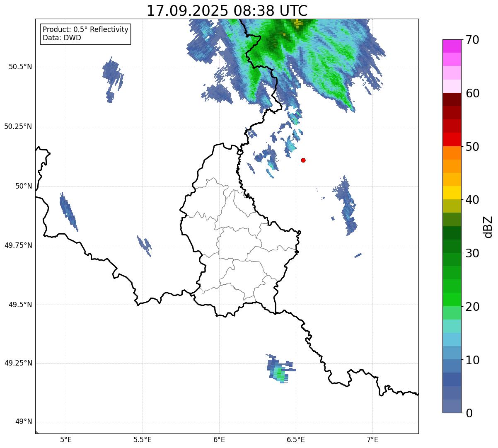Click the 49.5°N latitude label
The width and height of the screenshot is (498, 448).
[20, 305]
